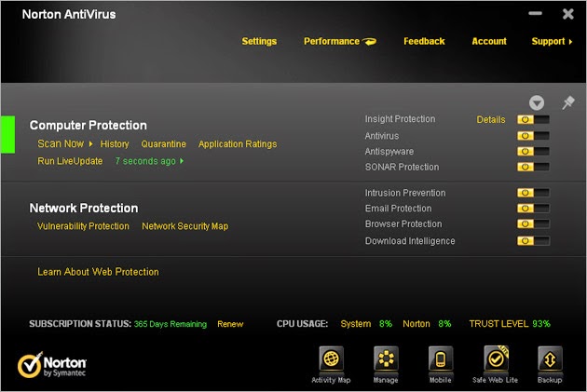Disable SONAR Protection switch
This screenshot has width=587, height=392.
click(x=533, y=167)
